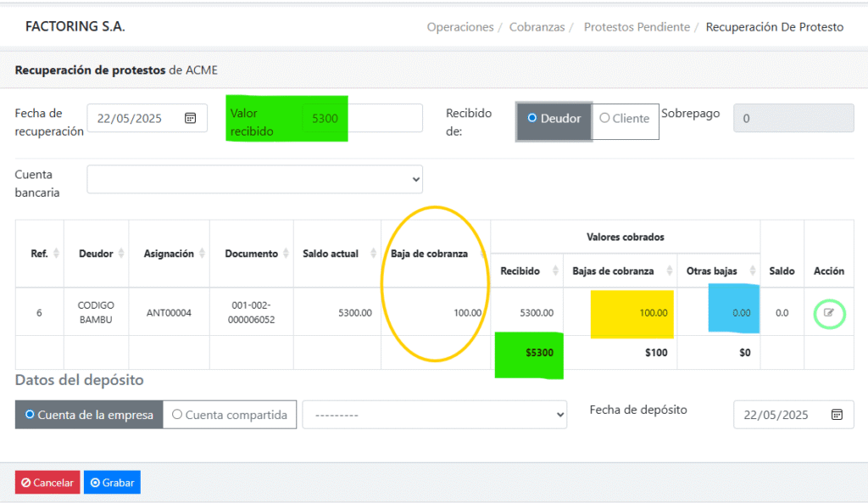868x503 pixels.
Task: Open Protestos Pendiente breadcrumb link
Action: (x=637, y=27)
